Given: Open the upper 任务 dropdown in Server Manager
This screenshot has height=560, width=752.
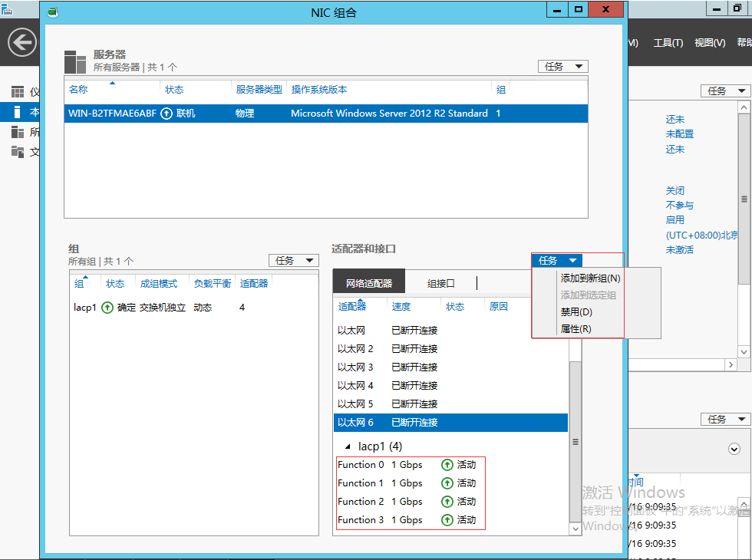Looking at the screenshot, I should click(x=726, y=91).
